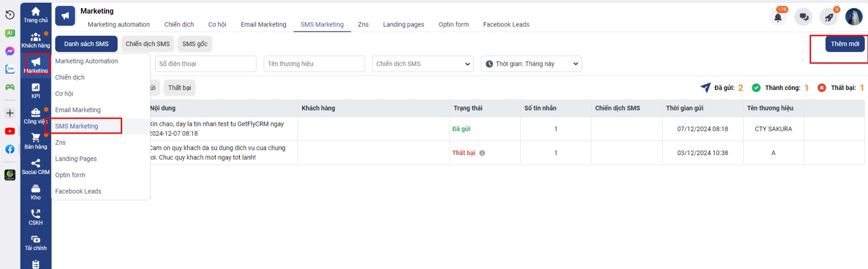Click the Tên thương hiệu input field
The width and height of the screenshot is (868, 269).
pyautogui.click(x=314, y=64)
